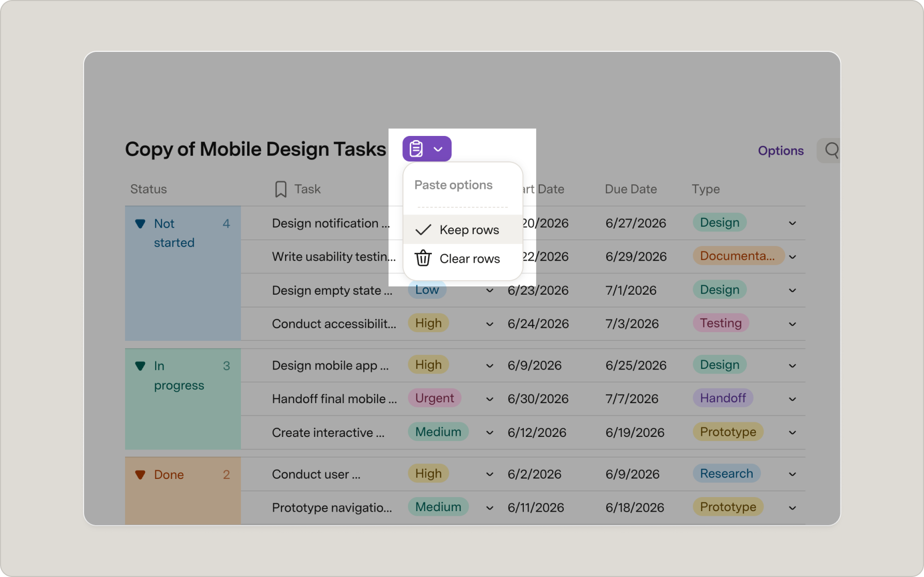The height and width of the screenshot is (577, 924).
Task: Open priority dropdown next to Urgent tag
Action: 490,399
